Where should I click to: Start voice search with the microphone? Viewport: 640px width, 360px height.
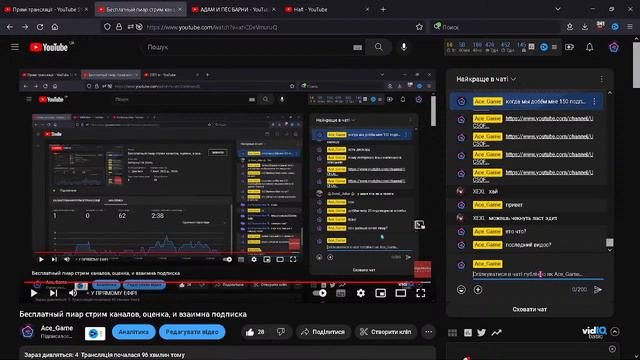[x=404, y=47]
